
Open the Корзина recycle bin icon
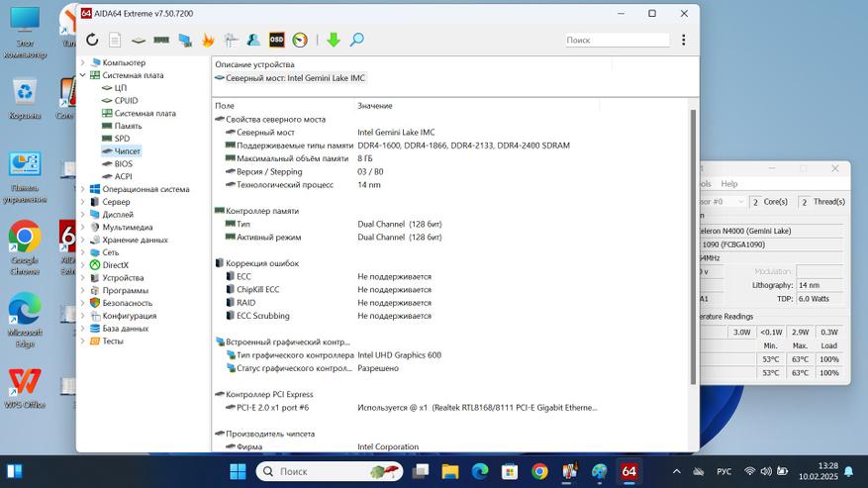point(25,100)
